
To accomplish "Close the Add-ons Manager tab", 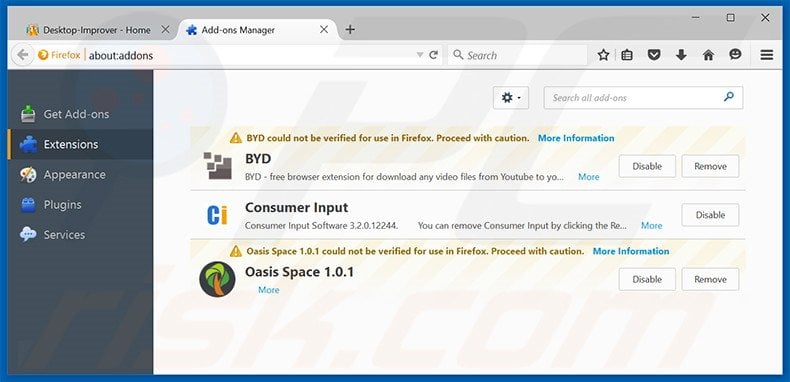I will click(x=324, y=30).
